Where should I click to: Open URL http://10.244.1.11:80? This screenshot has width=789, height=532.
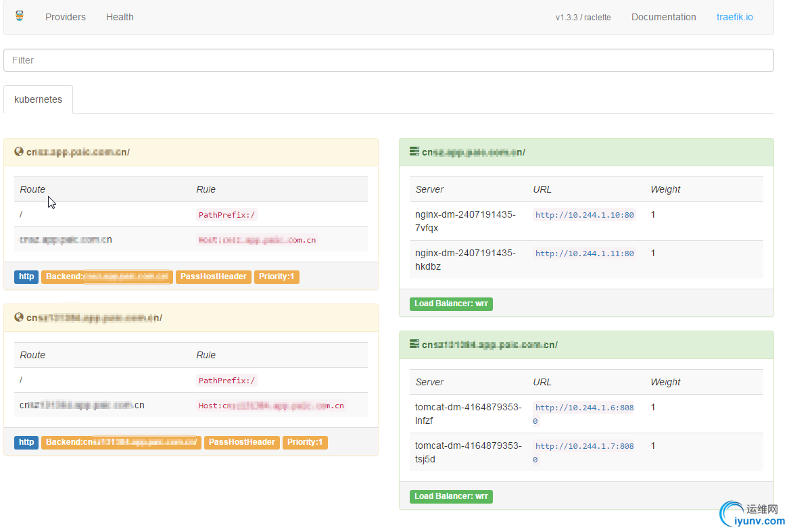coord(585,253)
